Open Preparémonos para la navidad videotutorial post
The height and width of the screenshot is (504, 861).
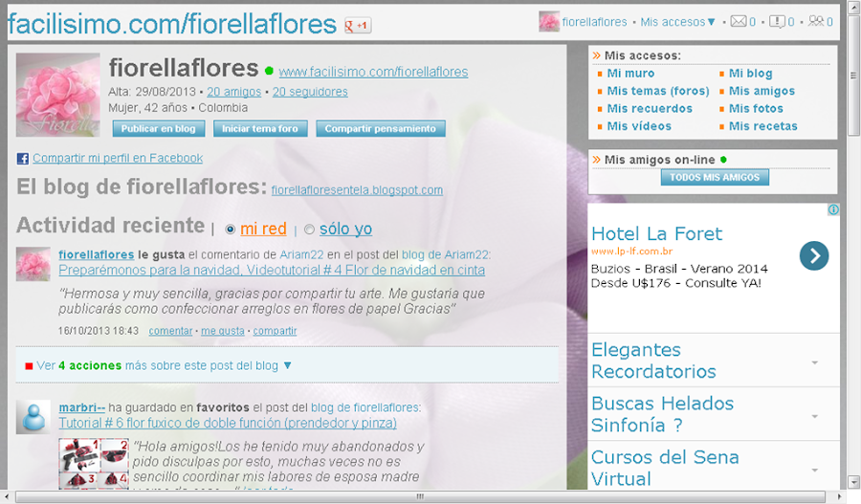click(x=272, y=270)
